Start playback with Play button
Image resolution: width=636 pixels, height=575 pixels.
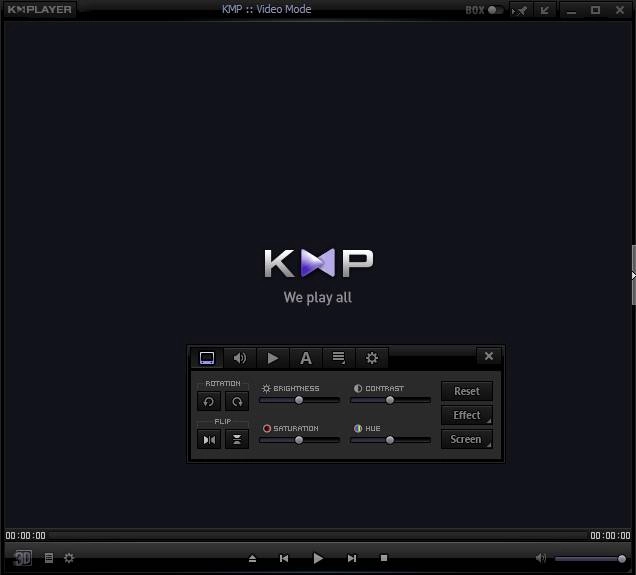coord(318,558)
